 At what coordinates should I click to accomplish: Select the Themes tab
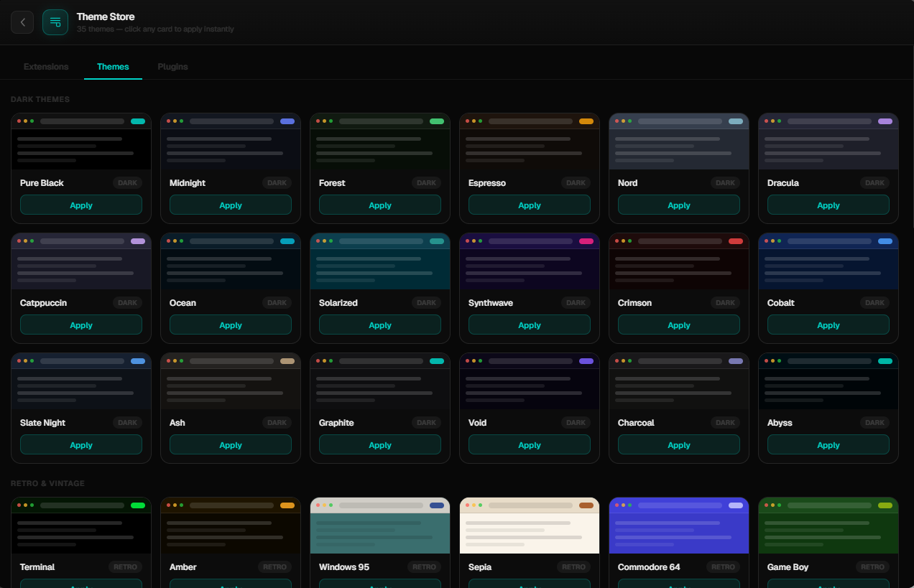(113, 67)
